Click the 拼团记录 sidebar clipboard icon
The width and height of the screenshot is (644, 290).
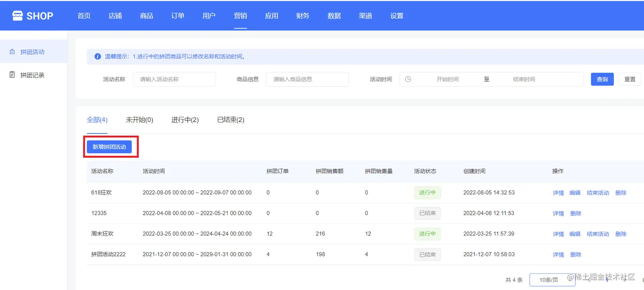pos(12,75)
